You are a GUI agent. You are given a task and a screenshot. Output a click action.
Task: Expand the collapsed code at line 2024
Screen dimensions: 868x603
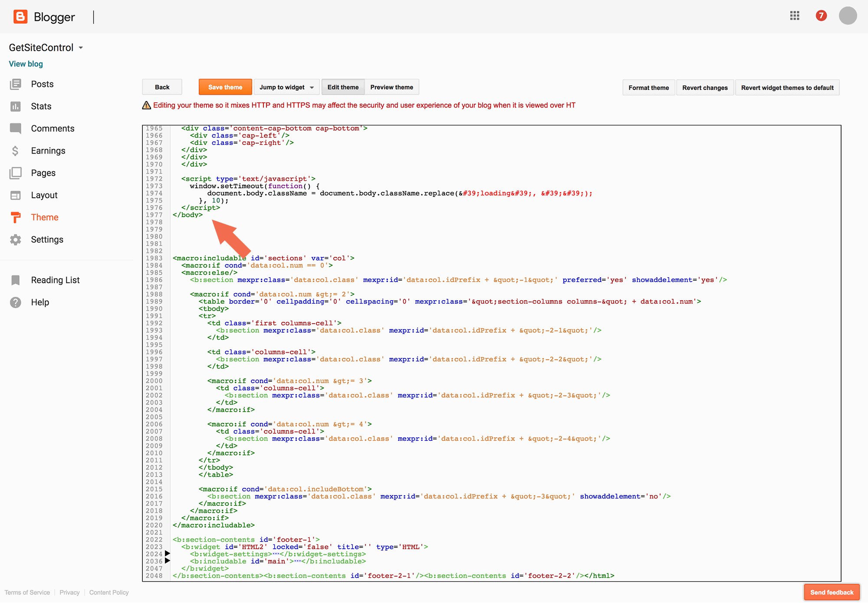click(x=168, y=554)
